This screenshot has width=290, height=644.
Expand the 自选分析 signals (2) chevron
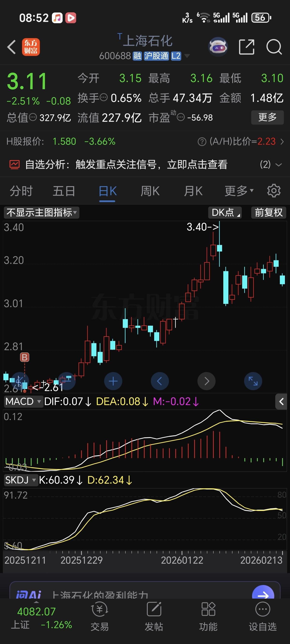[x=278, y=165]
